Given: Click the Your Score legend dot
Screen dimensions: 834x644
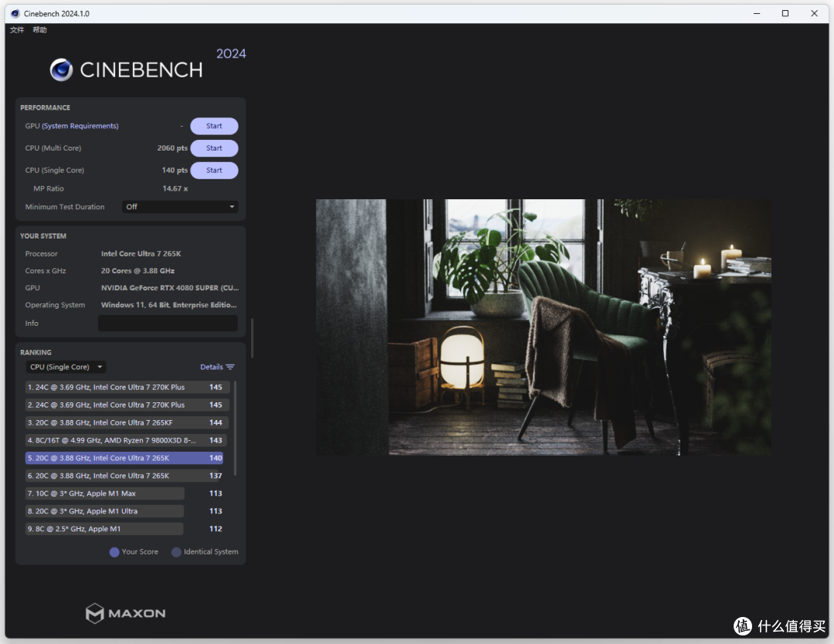Looking at the screenshot, I should (x=114, y=552).
